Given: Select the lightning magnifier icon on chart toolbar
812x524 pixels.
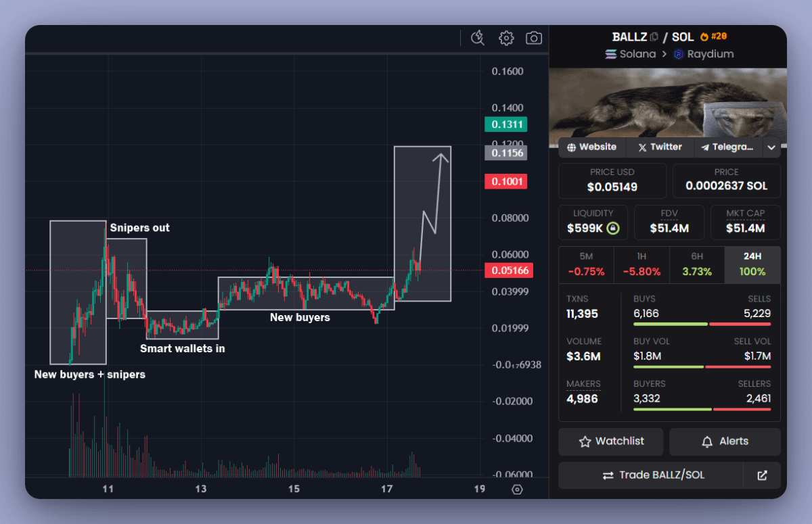Looking at the screenshot, I should click(x=477, y=38).
